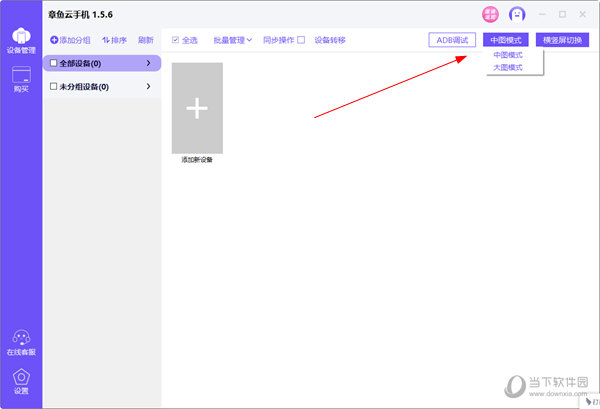Check the 全部设备(0) group checkbox
Screen dimensions: 600x409
(x=54, y=63)
